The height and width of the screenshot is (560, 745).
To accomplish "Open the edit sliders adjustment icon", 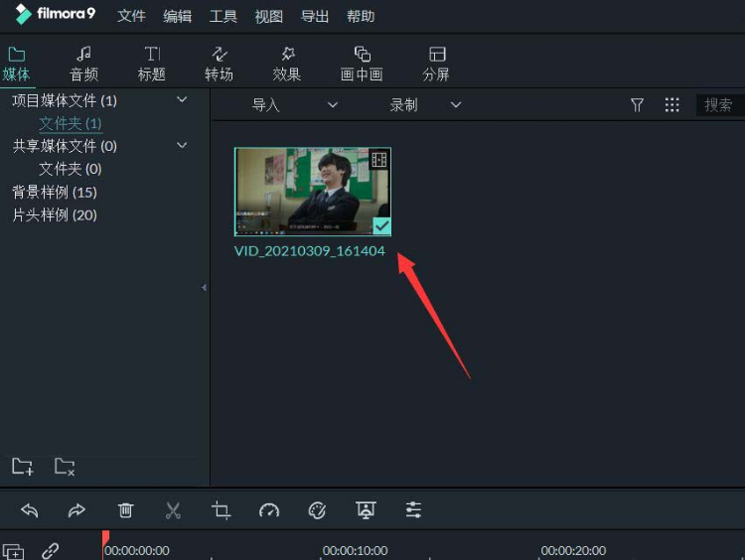I will point(413,510).
